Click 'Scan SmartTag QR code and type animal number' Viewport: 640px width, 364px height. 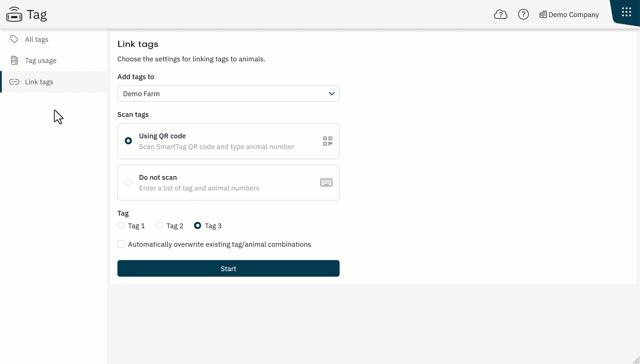point(217,147)
